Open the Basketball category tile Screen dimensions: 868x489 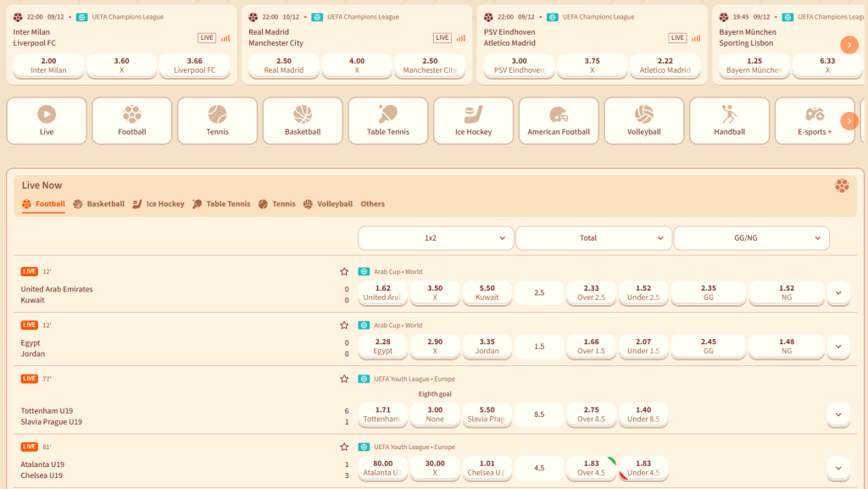(x=303, y=120)
